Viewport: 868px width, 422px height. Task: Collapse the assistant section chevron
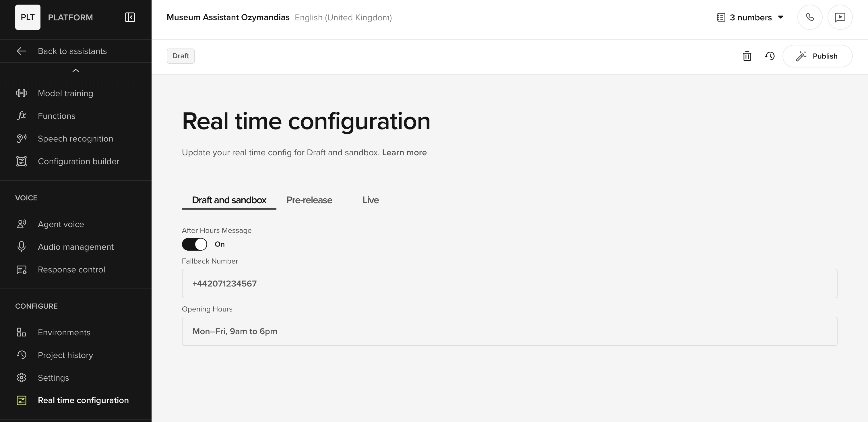point(76,71)
